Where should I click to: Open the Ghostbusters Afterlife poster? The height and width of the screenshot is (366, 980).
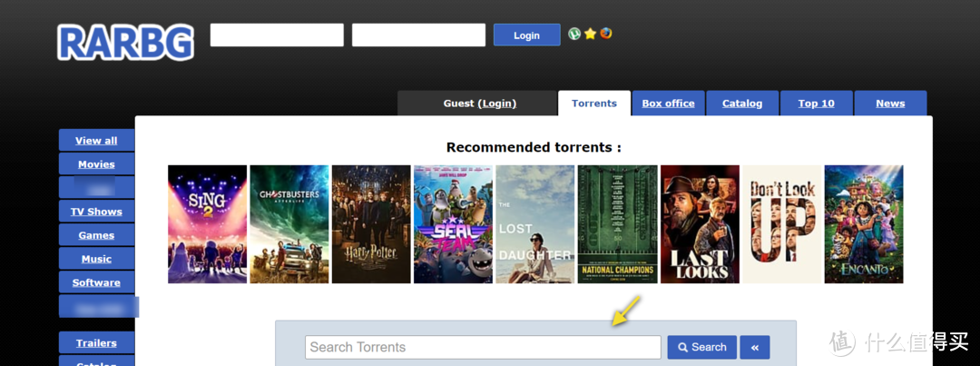pos(289,224)
